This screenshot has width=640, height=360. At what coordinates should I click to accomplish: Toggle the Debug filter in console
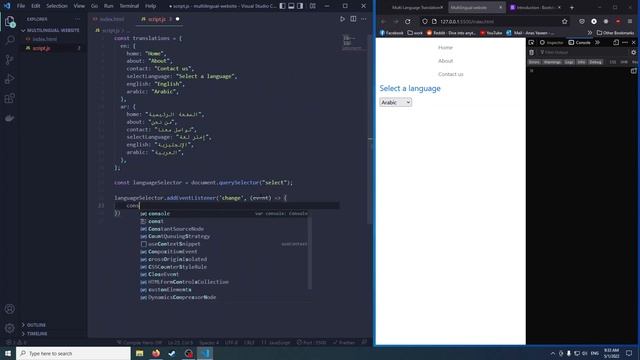[x=596, y=62]
